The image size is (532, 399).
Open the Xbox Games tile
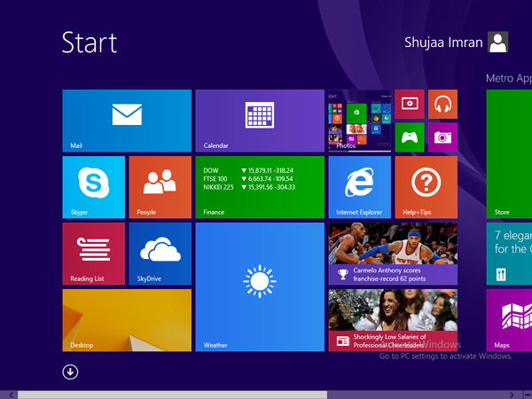pos(410,137)
